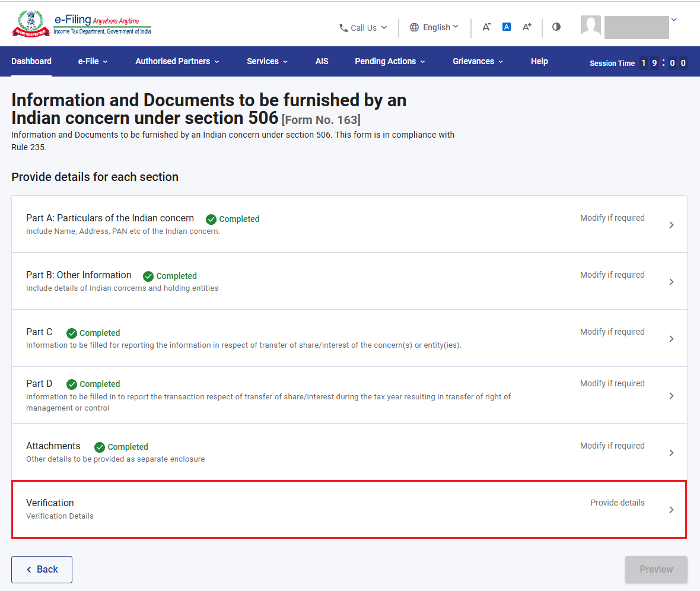Open the Pending Actions menu

coord(390,61)
